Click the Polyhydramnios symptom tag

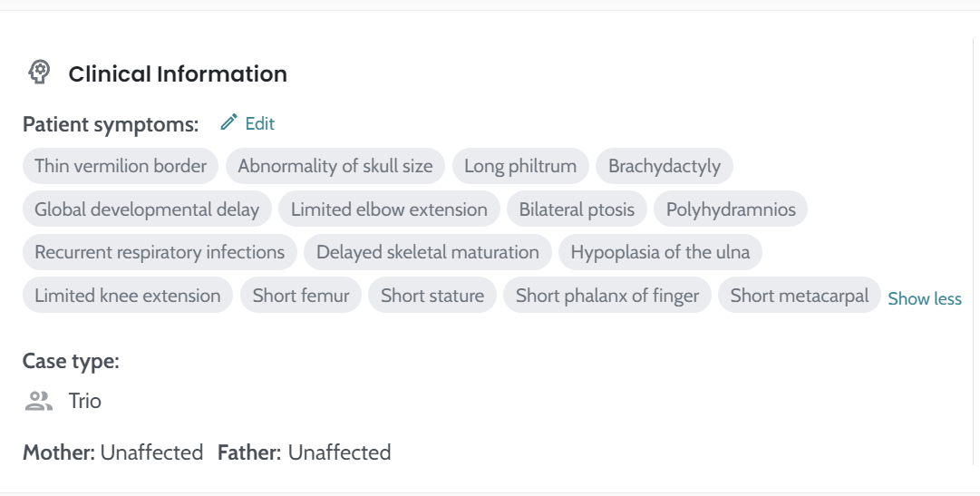[x=731, y=209]
